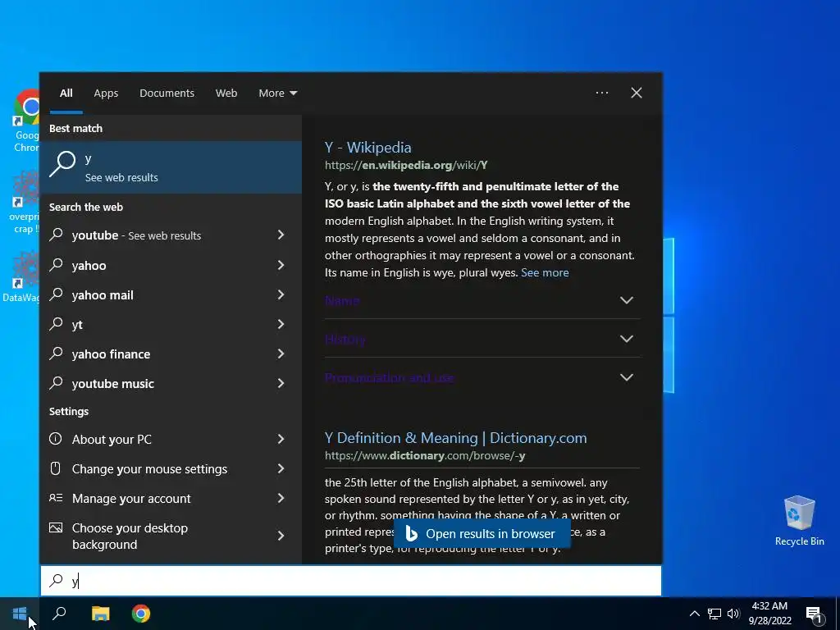Expand the History section chevron
The image size is (840, 630).
coord(626,339)
